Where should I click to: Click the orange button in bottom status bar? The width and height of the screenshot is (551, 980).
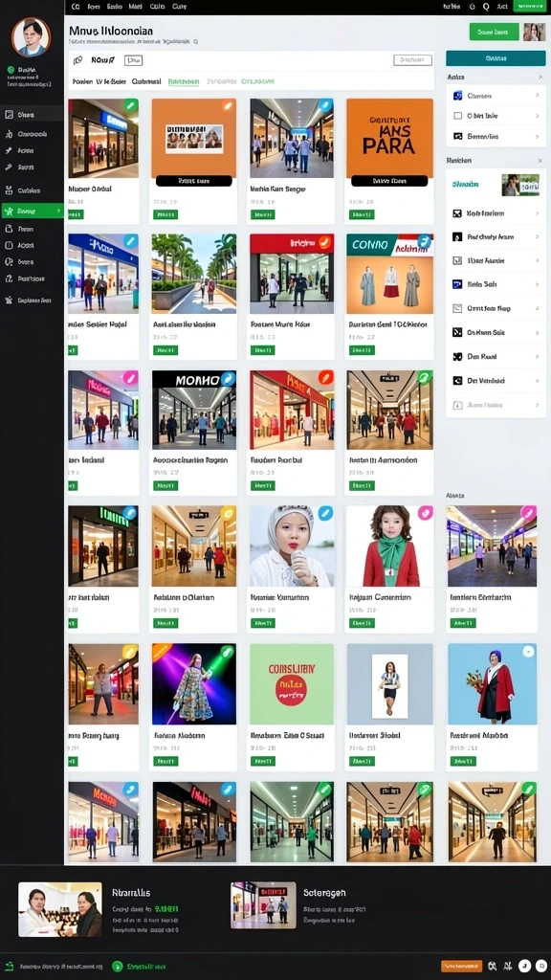pyautogui.click(x=461, y=966)
